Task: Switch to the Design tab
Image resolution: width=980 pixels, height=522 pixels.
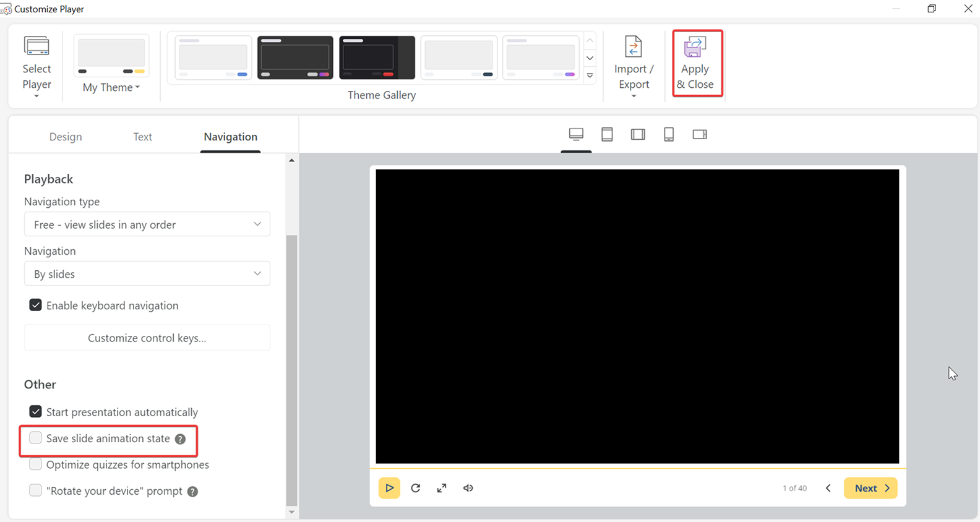Action: [66, 137]
